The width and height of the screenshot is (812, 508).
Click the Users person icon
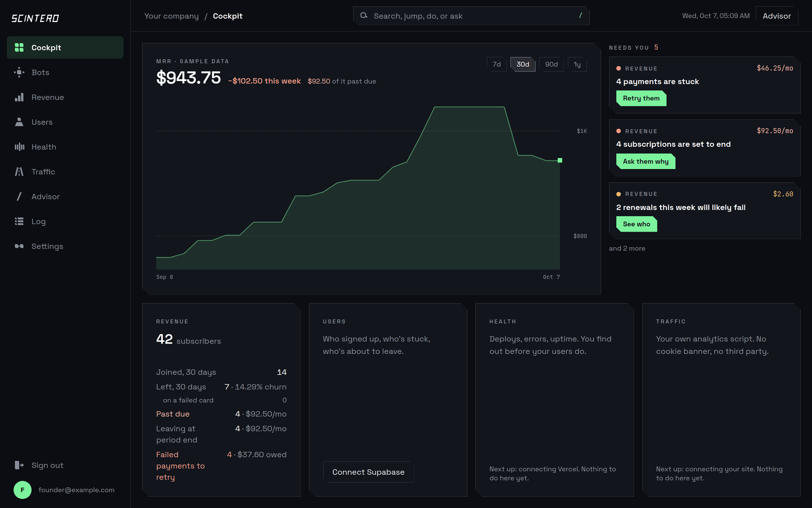coord(19,122)
